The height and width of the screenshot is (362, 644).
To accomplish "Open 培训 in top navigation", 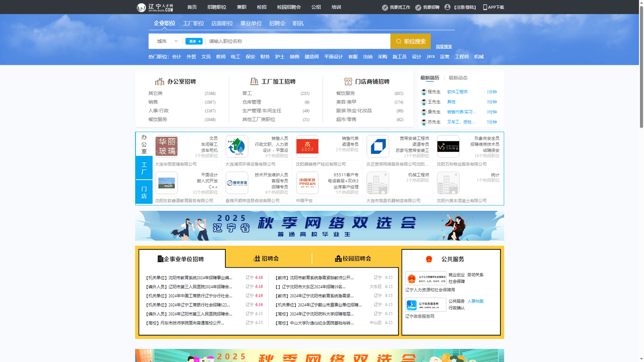I will 336,7.
